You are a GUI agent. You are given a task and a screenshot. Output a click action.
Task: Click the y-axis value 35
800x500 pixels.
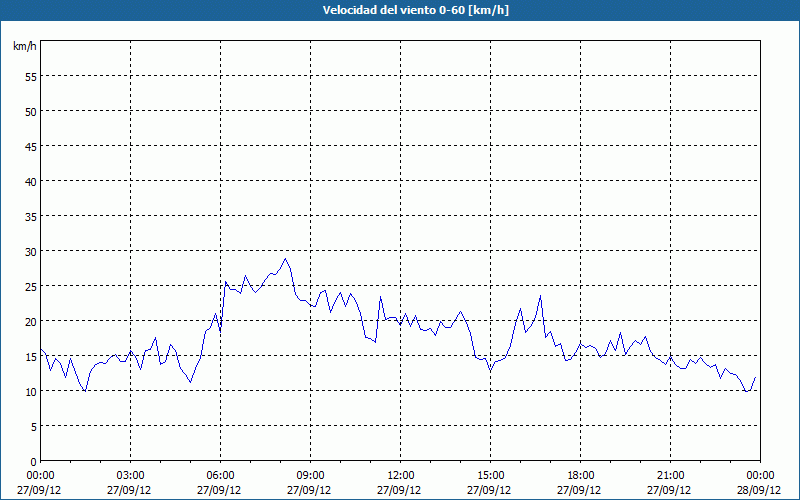point(31,216)
